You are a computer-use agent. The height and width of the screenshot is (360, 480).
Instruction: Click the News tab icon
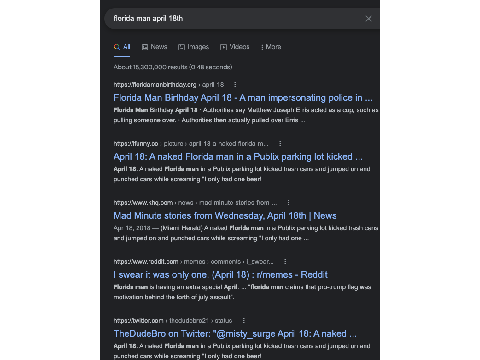[145, 47]
